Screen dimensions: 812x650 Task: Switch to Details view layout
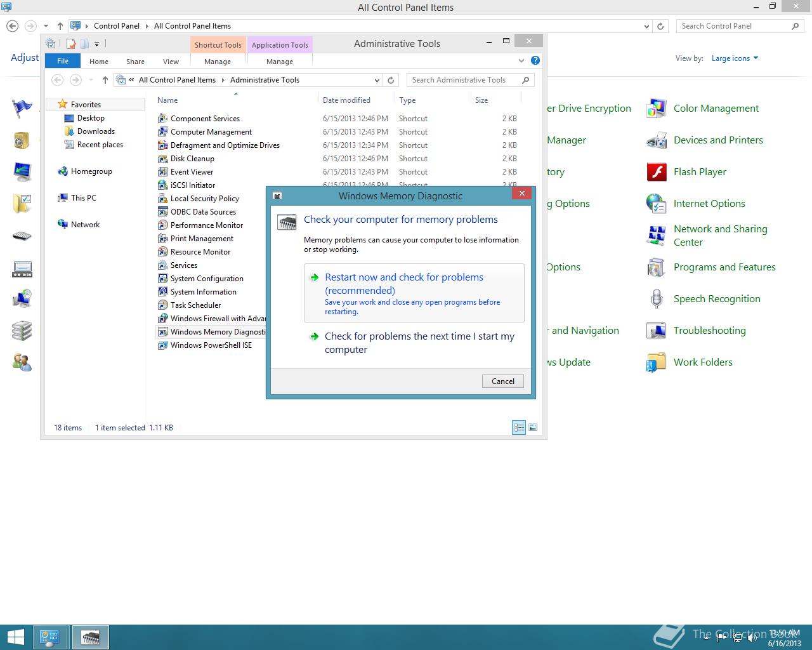[519, 428]
